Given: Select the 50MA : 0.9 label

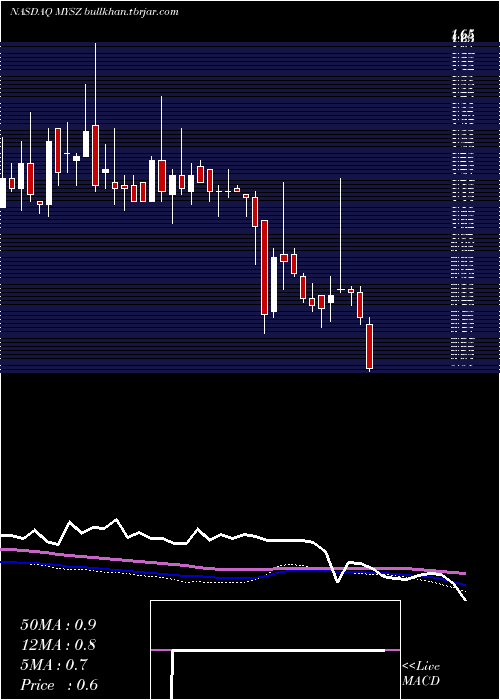Looking at the screenshot, I should coord(58,625).
